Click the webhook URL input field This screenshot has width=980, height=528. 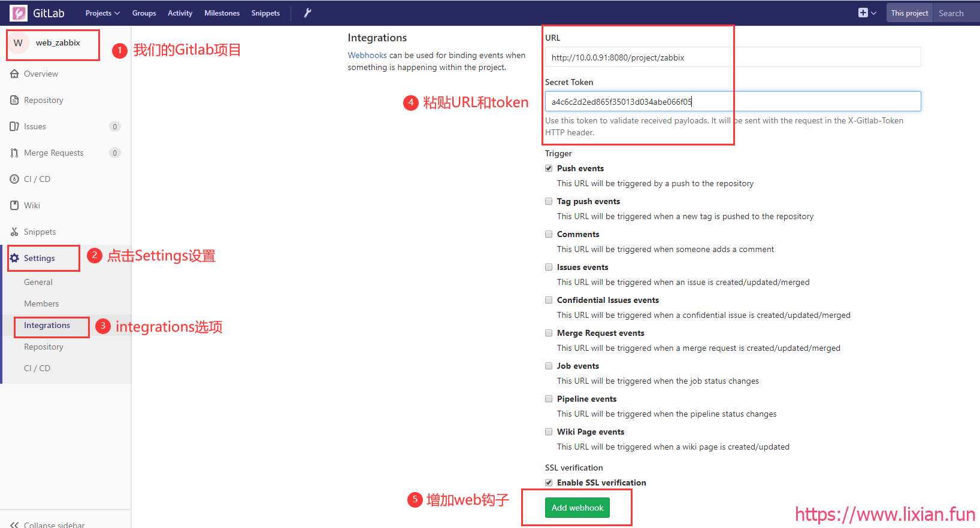(x=733, y=57)
